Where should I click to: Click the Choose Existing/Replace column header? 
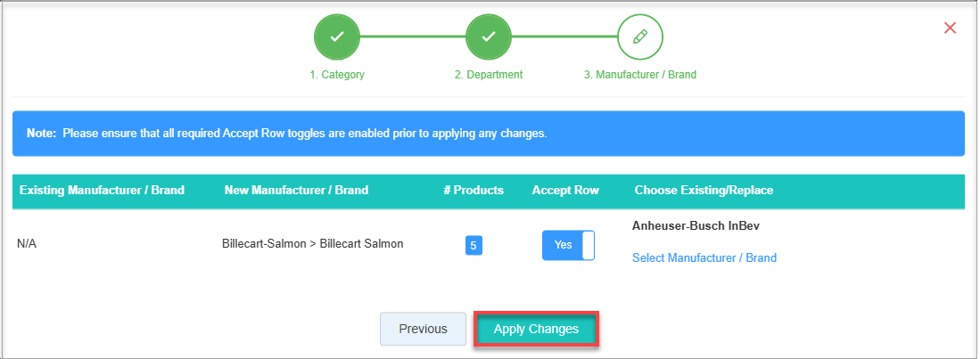tap(704, 190)
